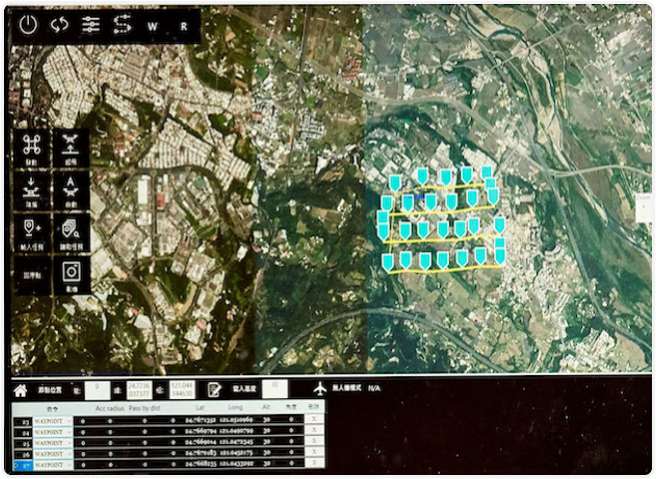
Task: Click the power icon in top toolbar
Action: pos(28,25)
